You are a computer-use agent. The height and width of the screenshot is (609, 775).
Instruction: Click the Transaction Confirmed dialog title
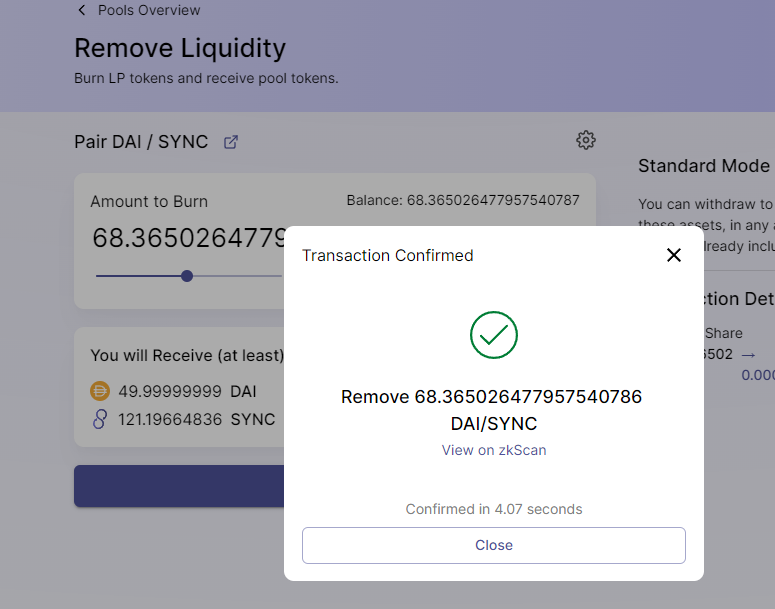point(388,256)
